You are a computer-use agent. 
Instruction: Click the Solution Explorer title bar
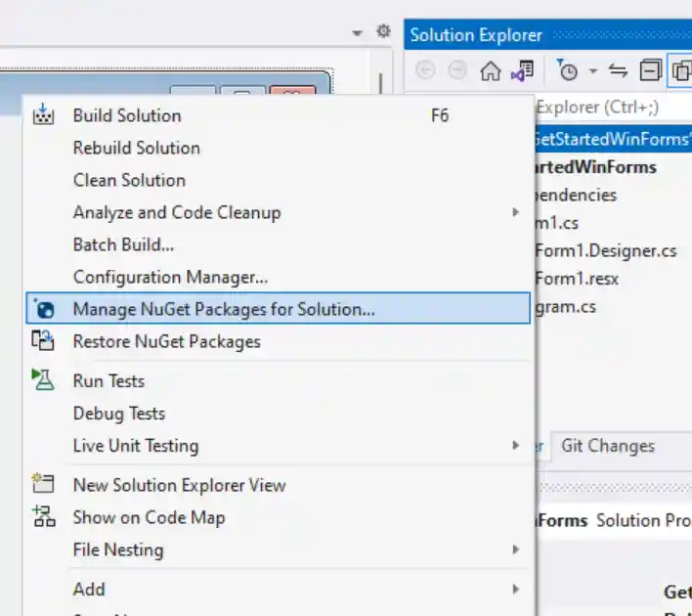(547, 34)
